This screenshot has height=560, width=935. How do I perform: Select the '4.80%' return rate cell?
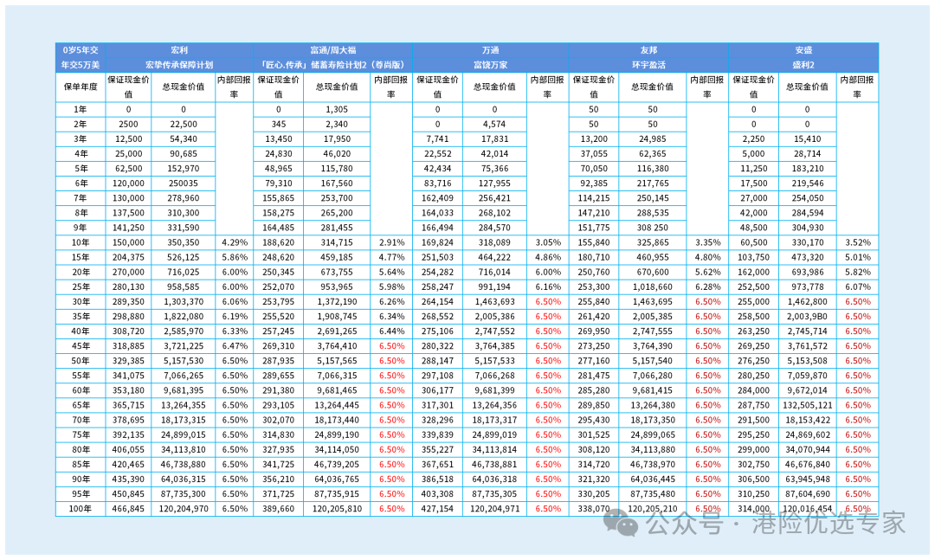(708, 257)
